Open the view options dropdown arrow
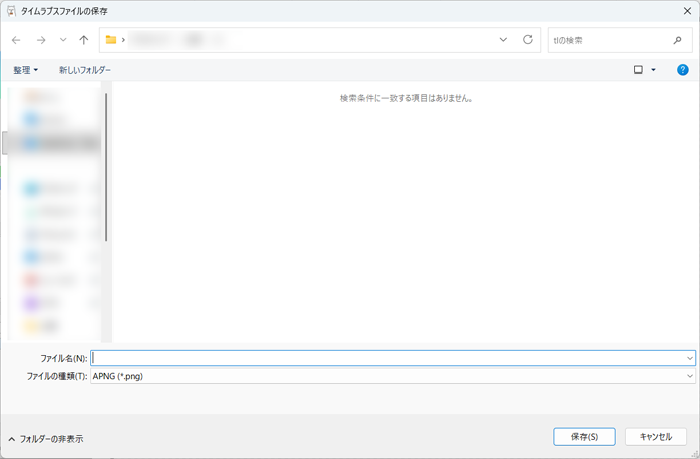The width and height of the screenshot is (700, 459). click(654, 70)
